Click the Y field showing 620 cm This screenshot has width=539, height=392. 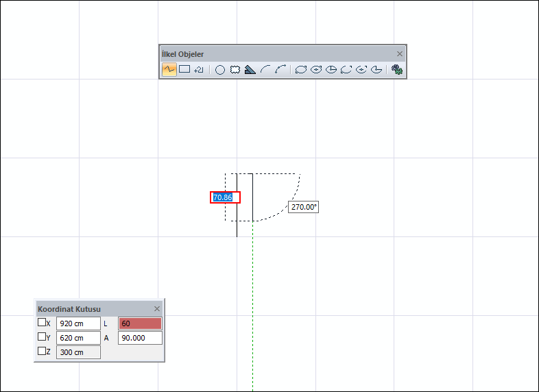[x=78, y=338]
